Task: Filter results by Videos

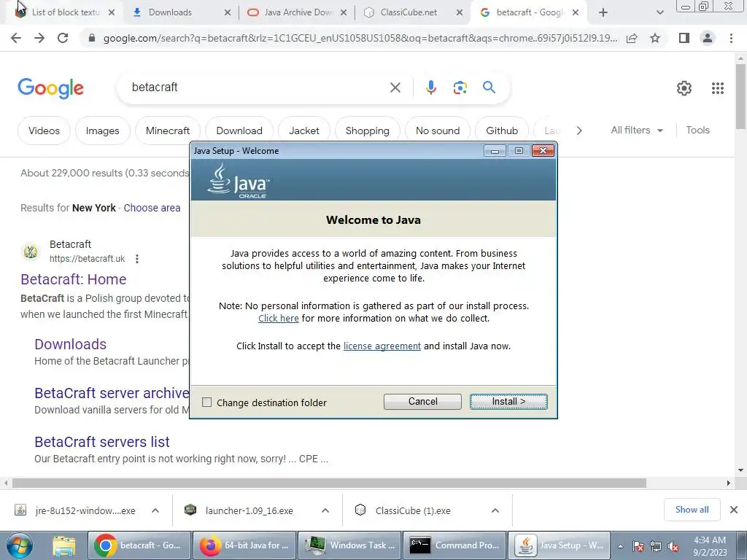Action: pos(44,131)
